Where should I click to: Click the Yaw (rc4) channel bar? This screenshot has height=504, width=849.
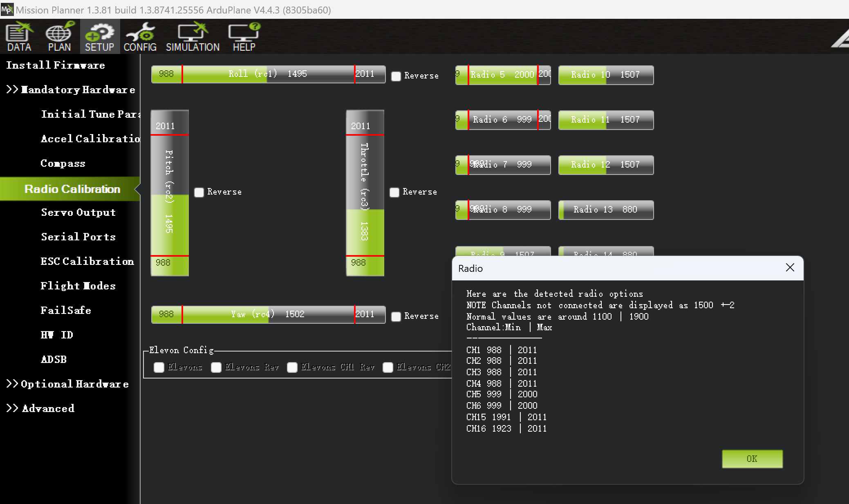pyautogui.click(x=268, y=314)
